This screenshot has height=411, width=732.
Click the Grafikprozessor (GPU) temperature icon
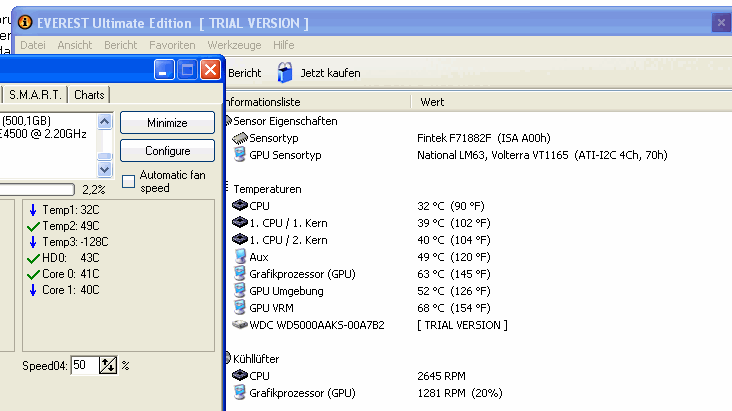[240, 274]
